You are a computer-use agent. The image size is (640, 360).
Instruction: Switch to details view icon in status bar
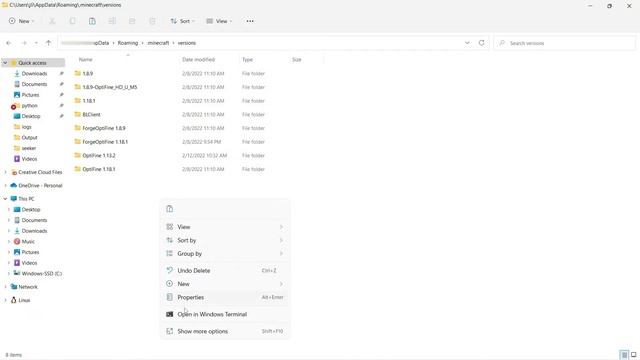click(624, 355)
